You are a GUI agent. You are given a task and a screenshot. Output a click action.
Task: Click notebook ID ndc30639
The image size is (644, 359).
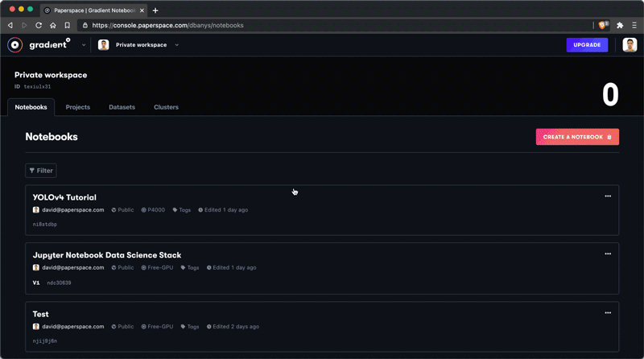point(59,283)
